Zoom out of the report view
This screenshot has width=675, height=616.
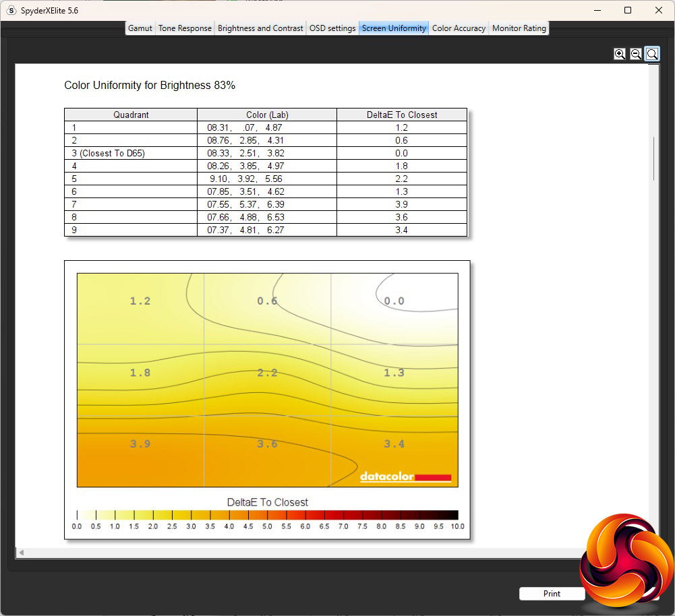point(636,54)
